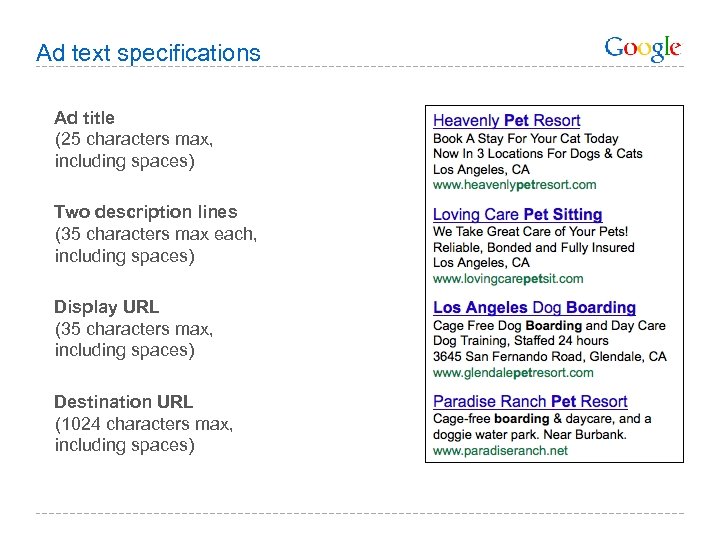Click 'Reliable, Bonded and Fully Insured' line
Viewport: 720px width, 540px height.
click(x=533, y=248)
